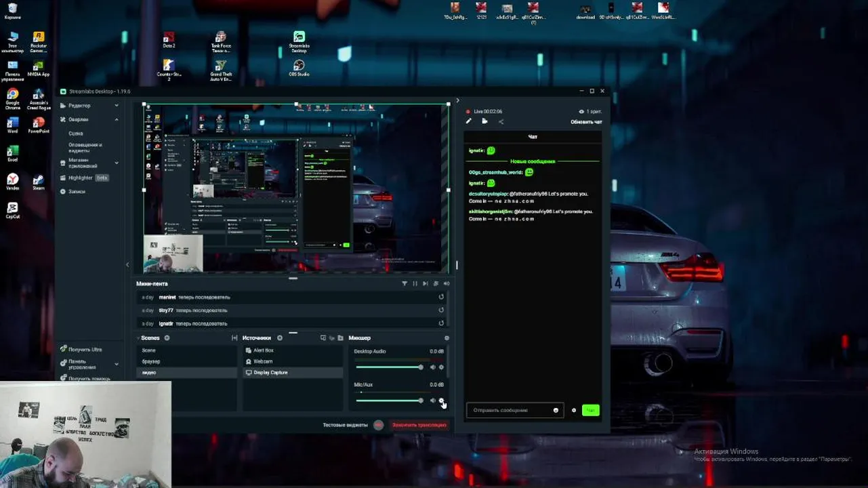Mute the Desktop Audio speaker icon

point(432,367)
